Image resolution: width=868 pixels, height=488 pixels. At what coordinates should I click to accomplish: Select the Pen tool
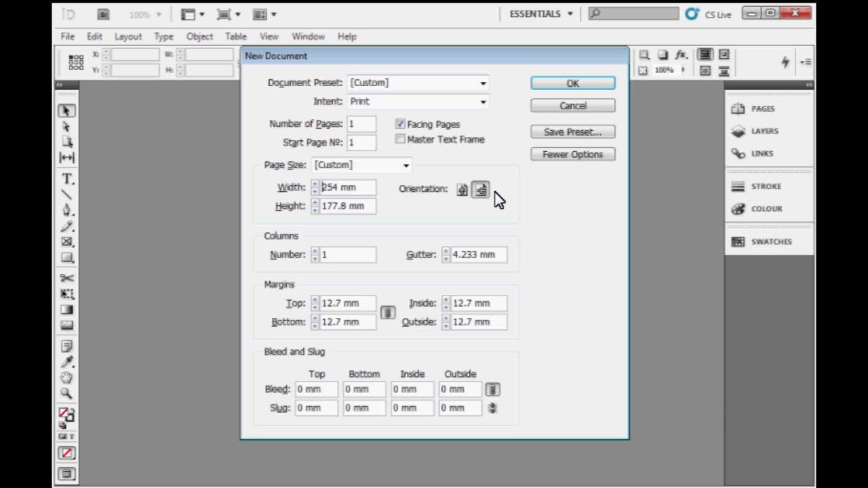(66, 210)
